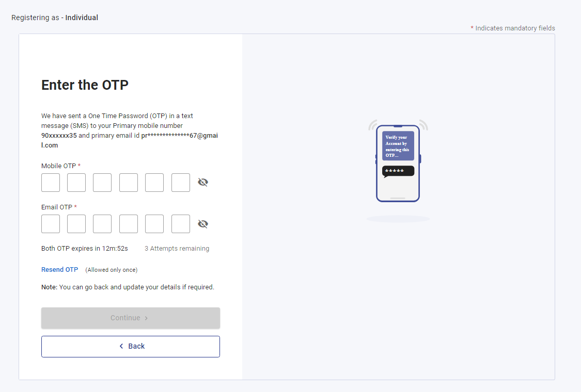Screen dimensions: 581x392
Task: Toggle visibility of the Email OTP digits
Action: point(202,224)
